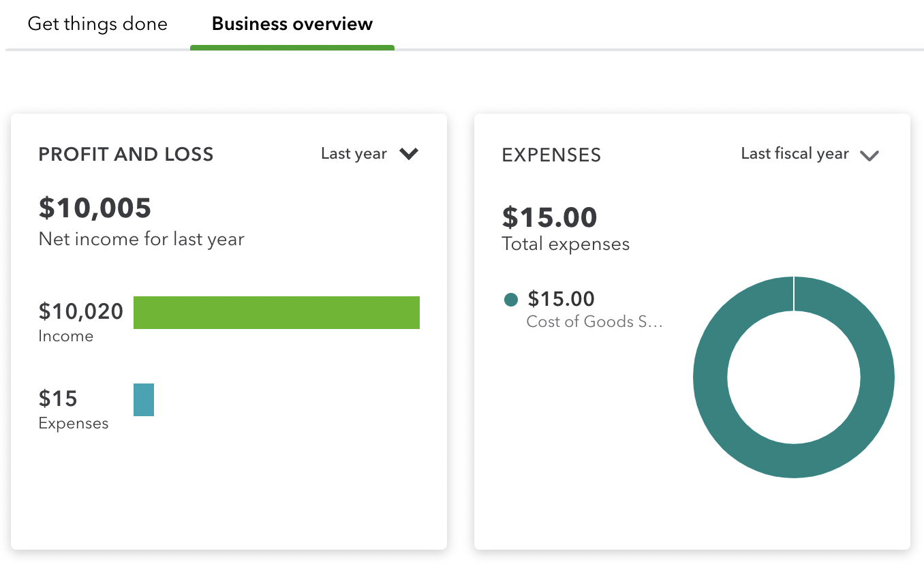Expand the Last fiscal year chevron arrow

click(x=869, y=155)
